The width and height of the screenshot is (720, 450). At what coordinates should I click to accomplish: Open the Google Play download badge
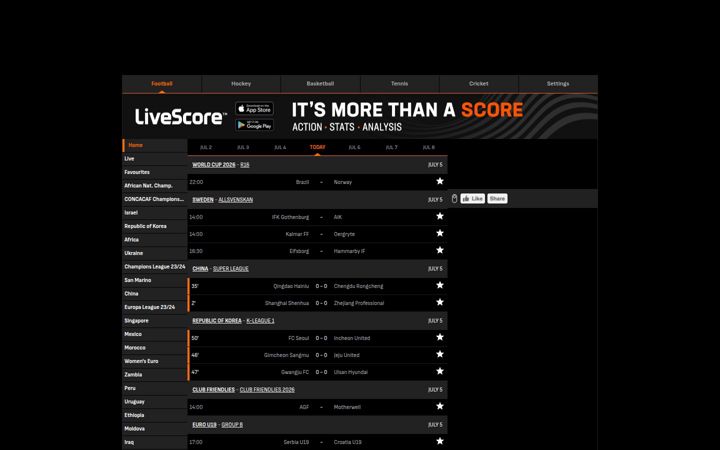pos(254,125)
